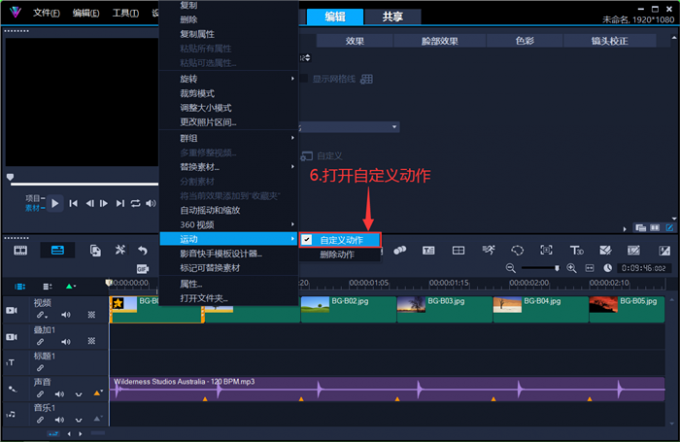Click the 音乐1 music track note icon
This screenshot has width=680, height=442.
click(x=11, y=415)
